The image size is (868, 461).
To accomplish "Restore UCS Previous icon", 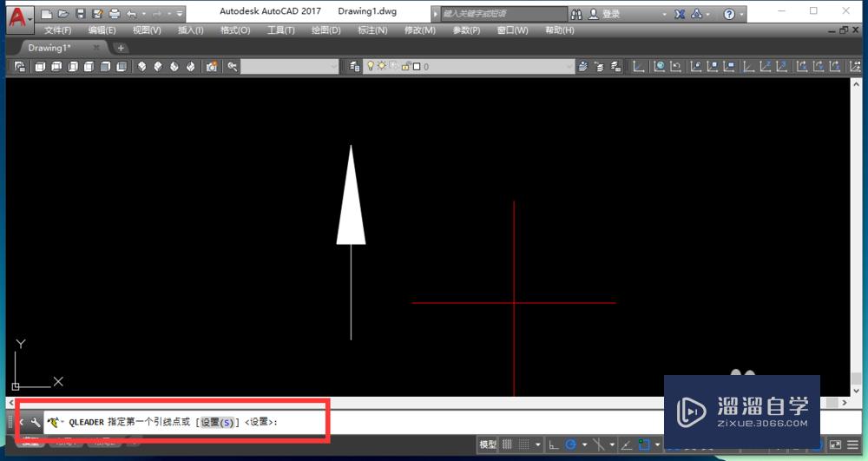I will pyautogui.click(x=675, y=66).
